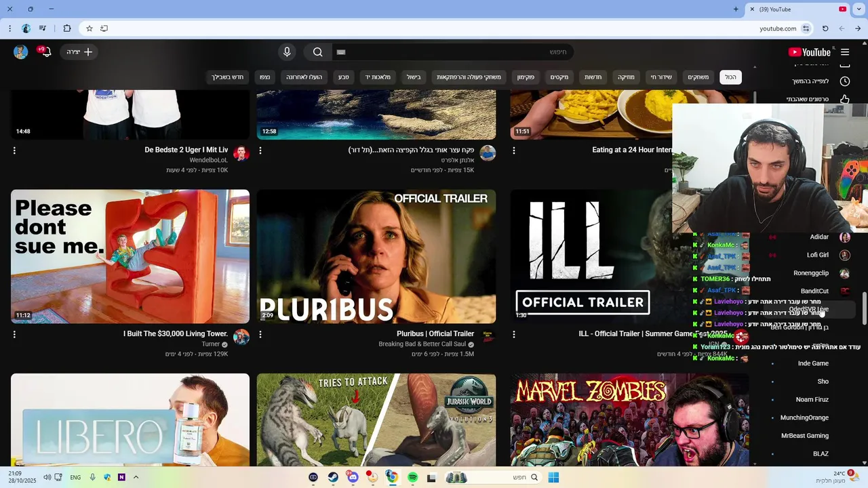868x488 pixels.
Task: Select the 'הועלו לאחרונה' filter chip
Action: coord(304,77)
